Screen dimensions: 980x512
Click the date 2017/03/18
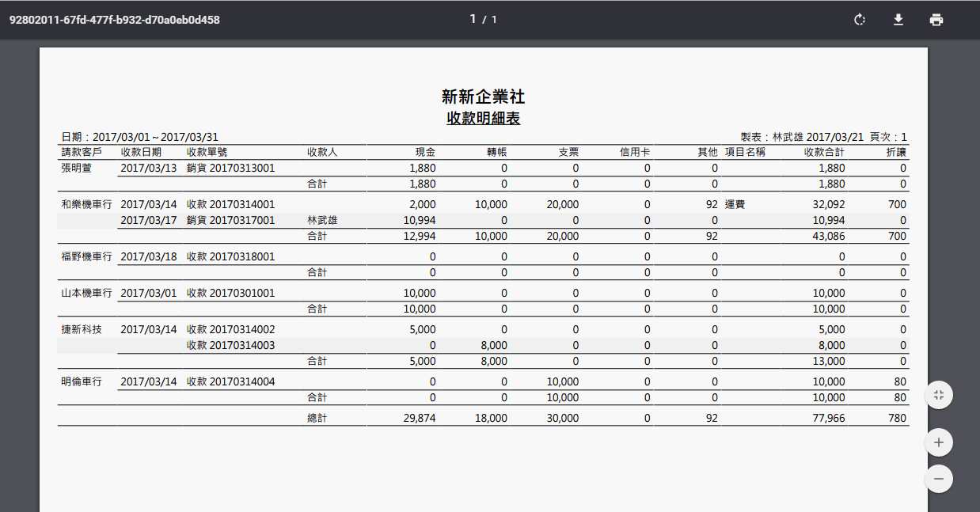(149, 256)
